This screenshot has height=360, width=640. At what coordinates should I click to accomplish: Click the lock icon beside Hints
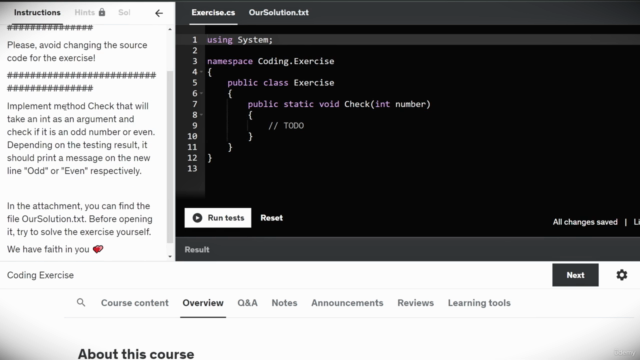[102, 12]
